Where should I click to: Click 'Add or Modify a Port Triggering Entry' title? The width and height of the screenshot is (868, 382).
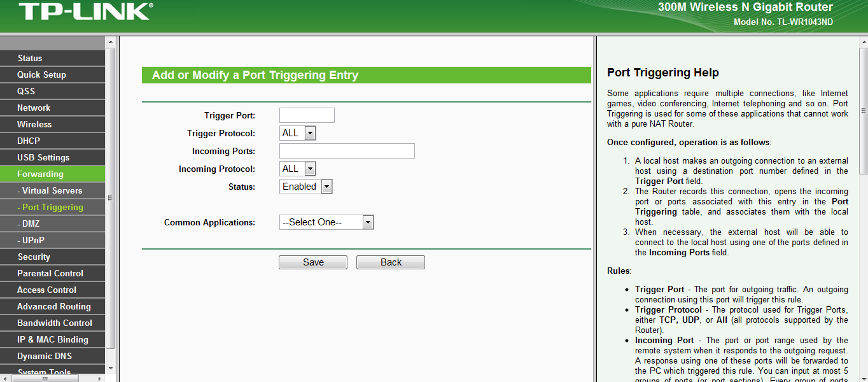pyautogui.click(x=255, y=75)
